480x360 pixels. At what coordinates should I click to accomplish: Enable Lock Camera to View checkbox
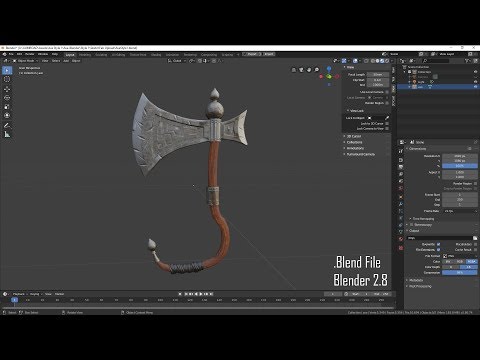click(x=387, y=129)
